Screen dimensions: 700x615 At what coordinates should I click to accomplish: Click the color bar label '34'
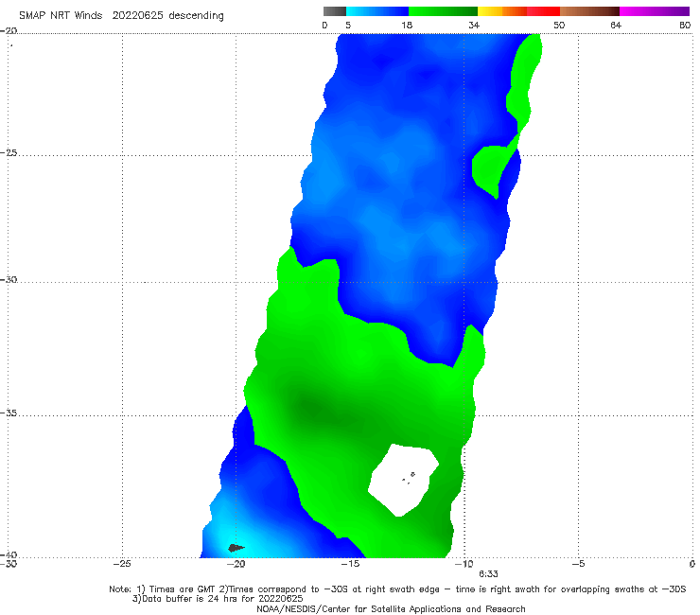click(x=474, y=25)
